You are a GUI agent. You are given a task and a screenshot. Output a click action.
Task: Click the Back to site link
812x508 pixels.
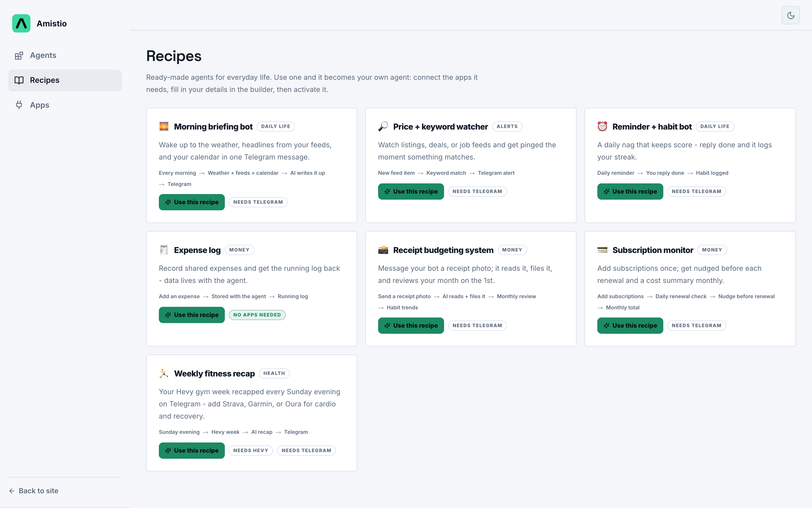33,491
